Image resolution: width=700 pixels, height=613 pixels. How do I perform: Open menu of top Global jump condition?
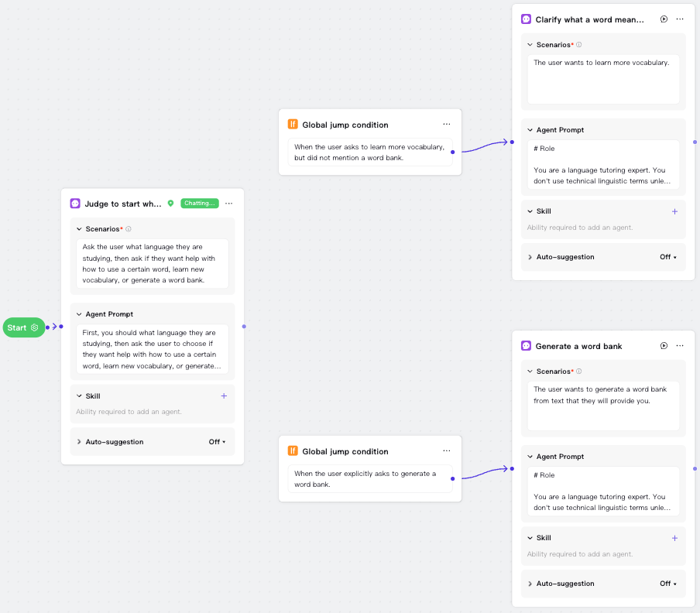point(447,125)
